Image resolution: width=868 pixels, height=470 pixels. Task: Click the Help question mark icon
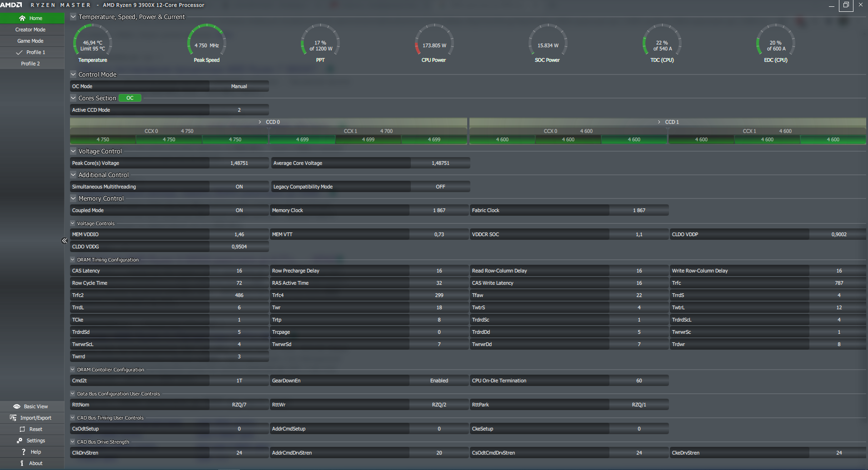(x=24, y=452)
